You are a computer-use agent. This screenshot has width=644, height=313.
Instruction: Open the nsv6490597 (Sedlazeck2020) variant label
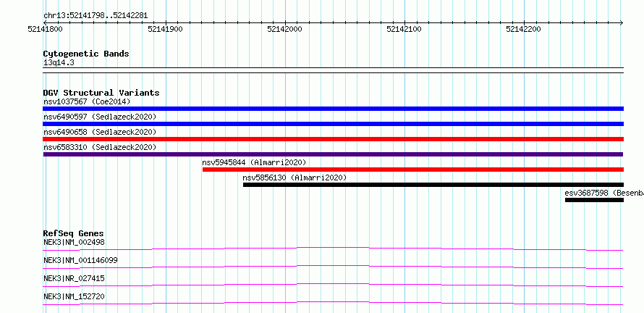[100, 117]
